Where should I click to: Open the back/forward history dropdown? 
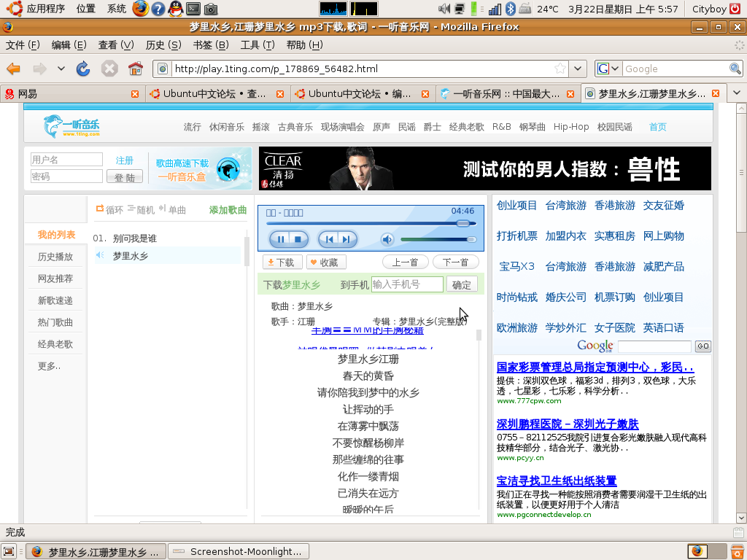[x=61, y=69]
